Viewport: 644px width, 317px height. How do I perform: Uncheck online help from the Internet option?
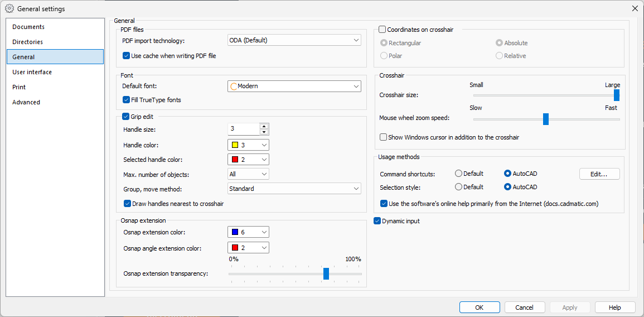pos(384,204)
